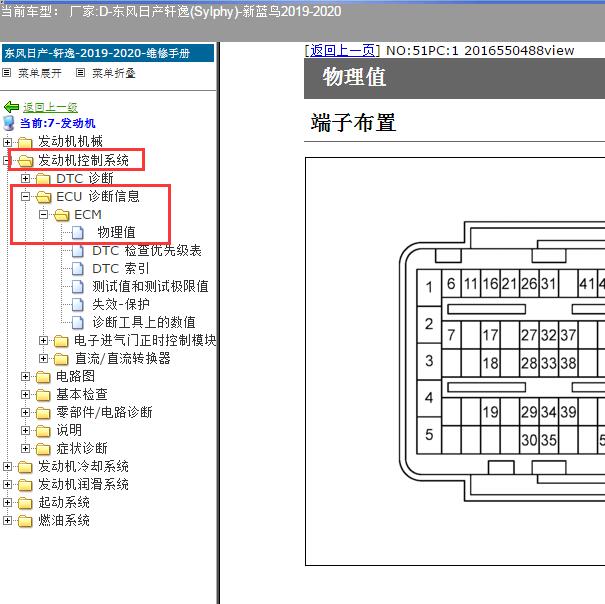Click the document icon beside 测试值和测试极限值
Image resolution: width=605 pixels, height=604 pixels.
[78, 287]
